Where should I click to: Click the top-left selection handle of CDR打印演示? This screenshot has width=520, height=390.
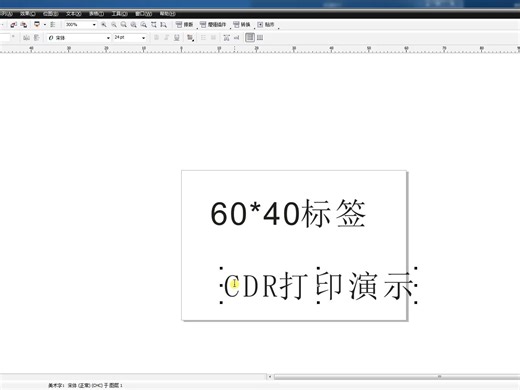pos(221,268)
